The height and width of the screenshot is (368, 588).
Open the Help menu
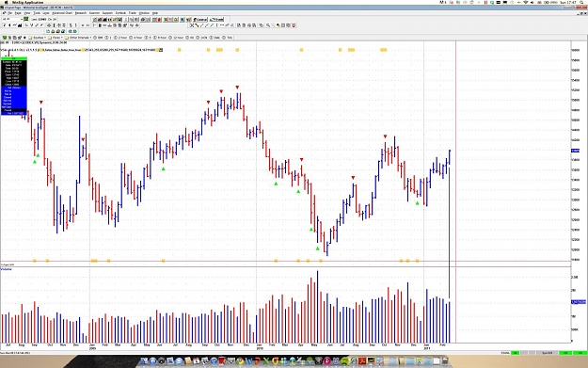click(155, 13)
